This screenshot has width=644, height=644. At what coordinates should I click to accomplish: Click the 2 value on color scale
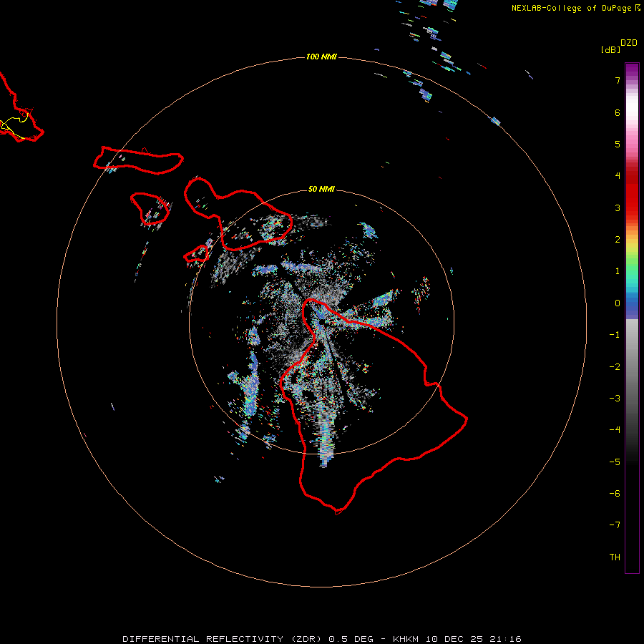[618, 240]
